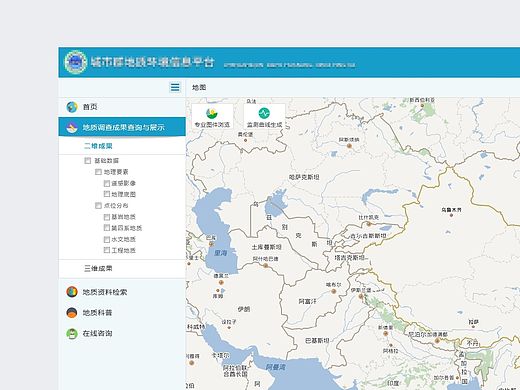
Task: Click the icon beside 地质科普
Action: point(72,313)
